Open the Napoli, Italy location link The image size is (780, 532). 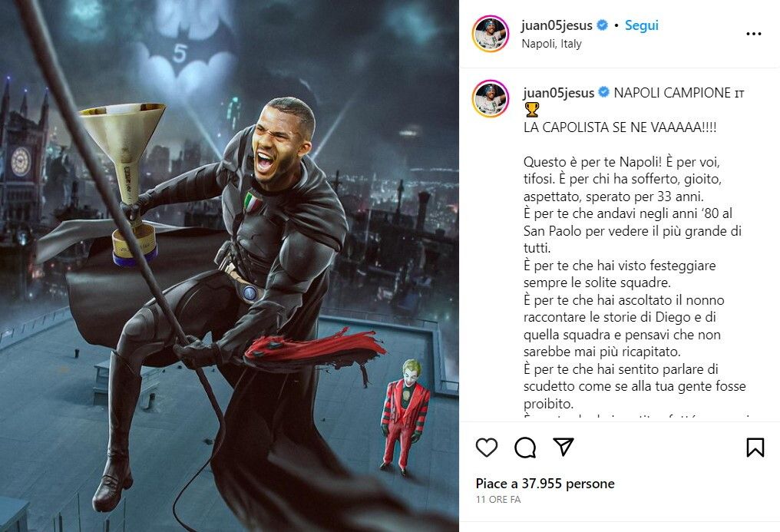coord(551,44)
